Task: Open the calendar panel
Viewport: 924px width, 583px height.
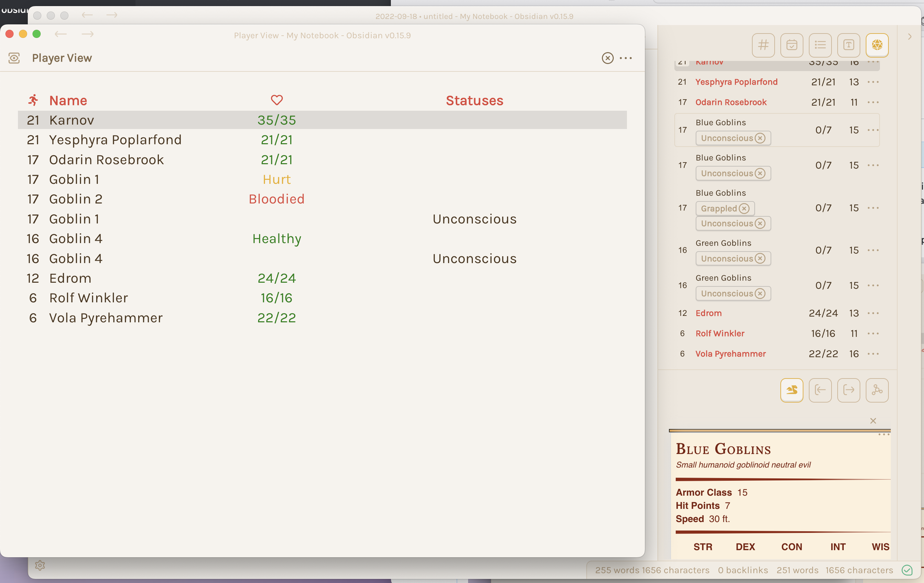Action: tap(792, 45)
